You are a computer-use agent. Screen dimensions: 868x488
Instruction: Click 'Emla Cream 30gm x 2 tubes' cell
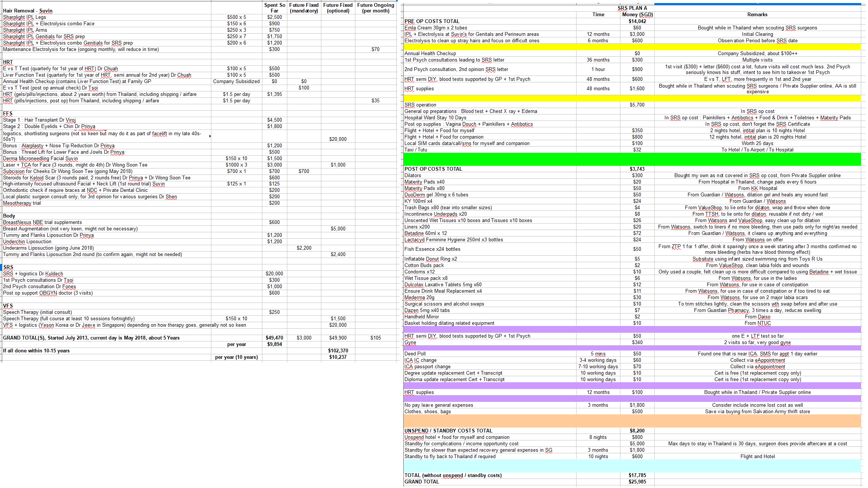[436, 28]
